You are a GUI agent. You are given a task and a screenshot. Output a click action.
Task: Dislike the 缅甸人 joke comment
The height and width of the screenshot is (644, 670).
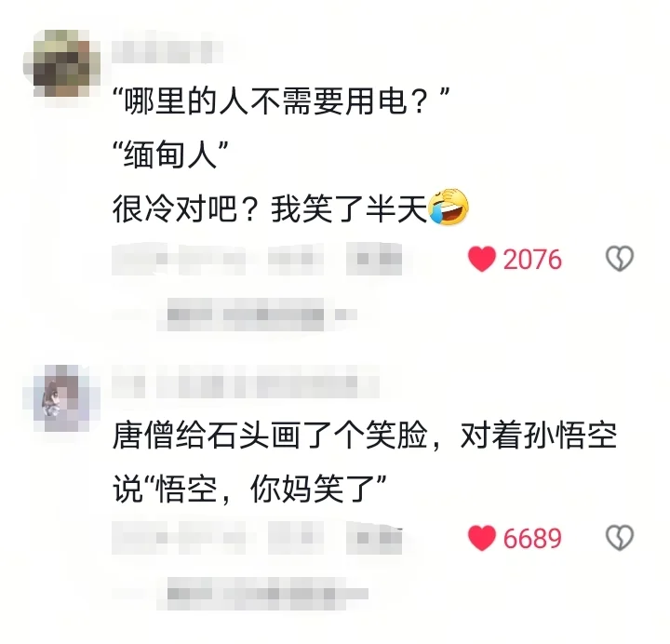click(619, 259)
